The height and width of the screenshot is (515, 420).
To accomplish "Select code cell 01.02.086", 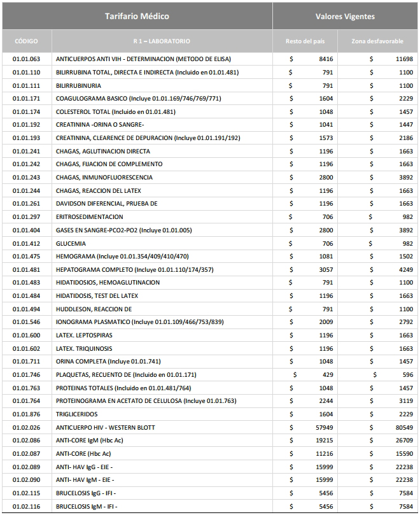I will pos(26,441).
